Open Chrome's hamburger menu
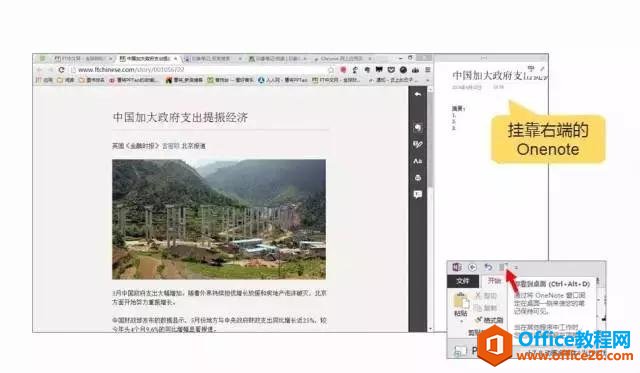640x373 pixels. point(428,70)
